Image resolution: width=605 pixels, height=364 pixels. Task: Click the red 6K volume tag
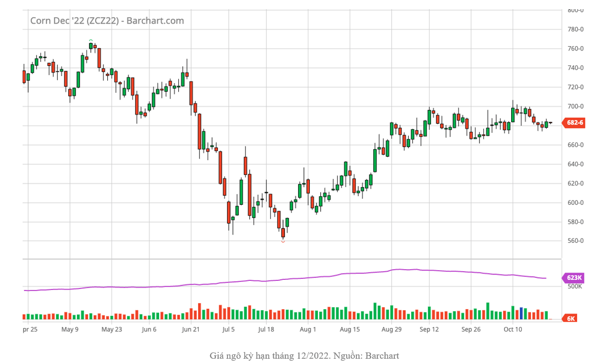coord(570,319)
